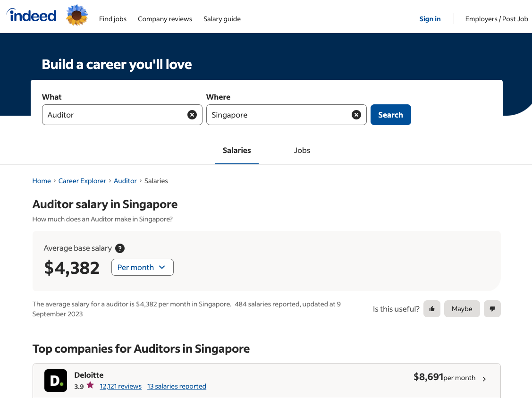View Deloitte's 12,121 reviews

click(x=120, y=386)
